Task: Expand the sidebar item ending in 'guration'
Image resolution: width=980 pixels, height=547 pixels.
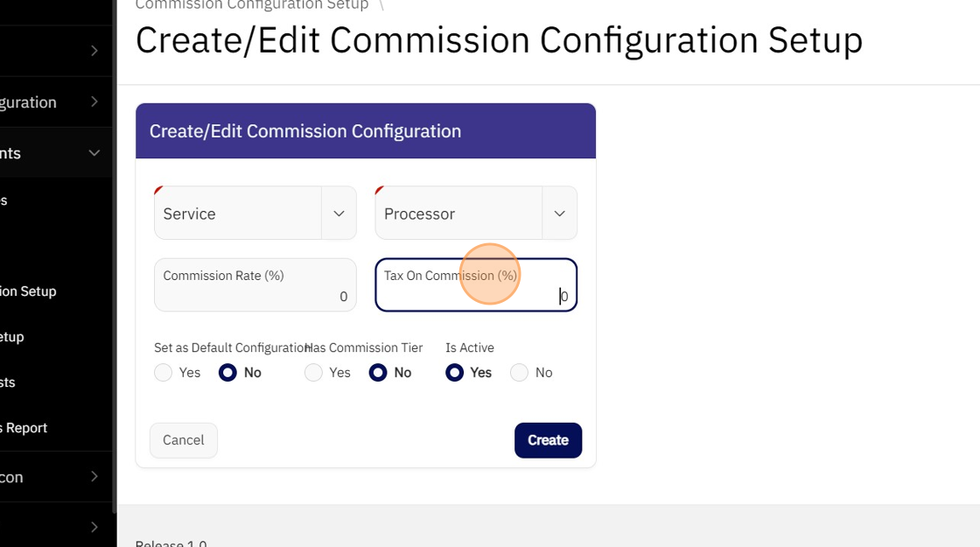Action: pos(94,102)
